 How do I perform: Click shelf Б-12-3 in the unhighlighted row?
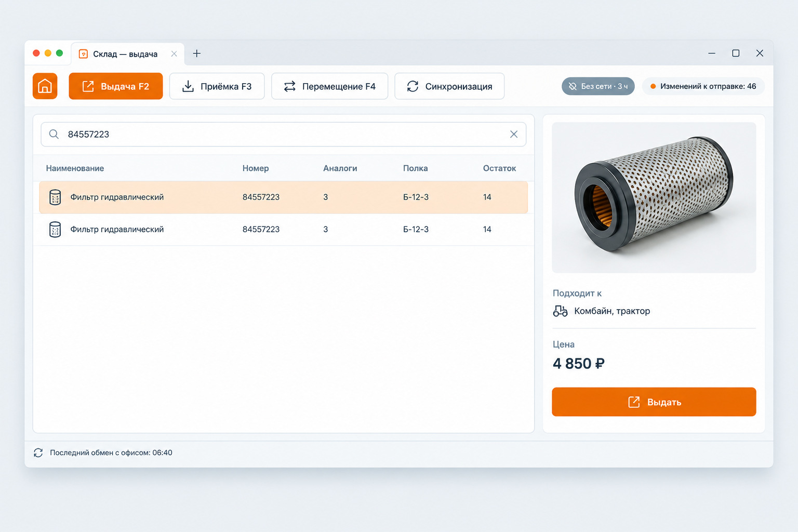click(x=416, y=230)
